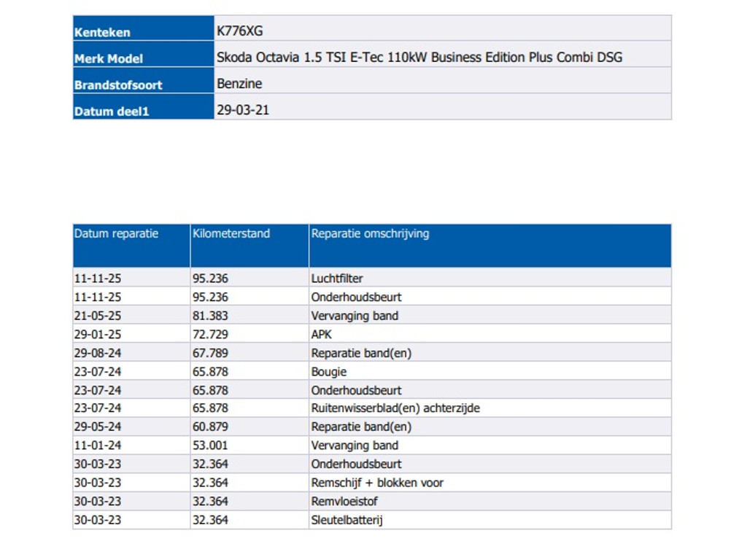The height and width of the screenshot is (560, 747).
Task: Click the APK repair description
Action: 321,335
